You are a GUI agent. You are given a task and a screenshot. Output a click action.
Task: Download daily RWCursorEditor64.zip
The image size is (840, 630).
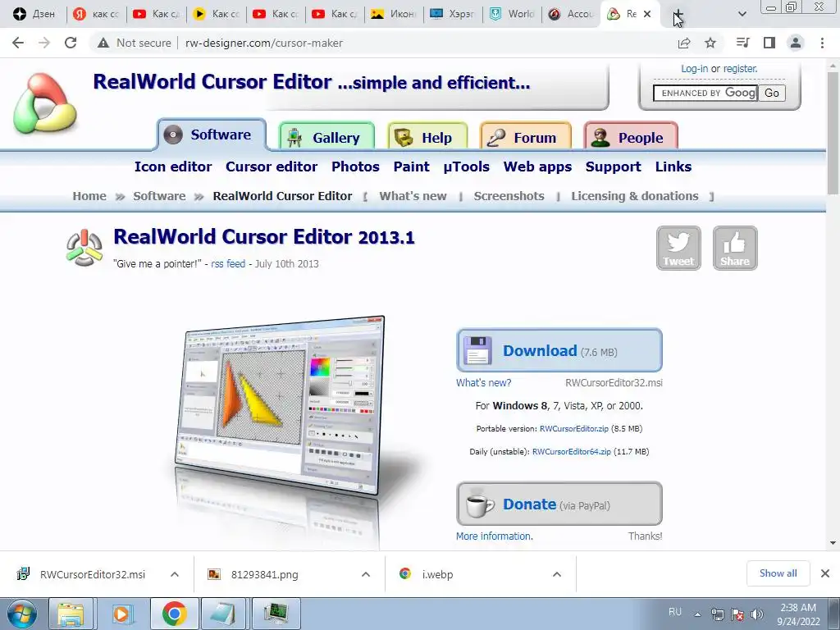(x=571, y=452)
